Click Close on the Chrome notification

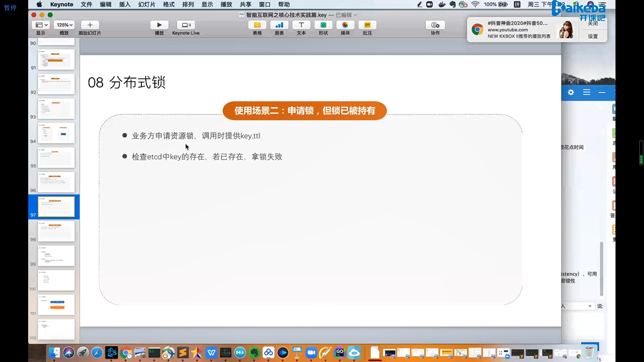coord(593,24)
